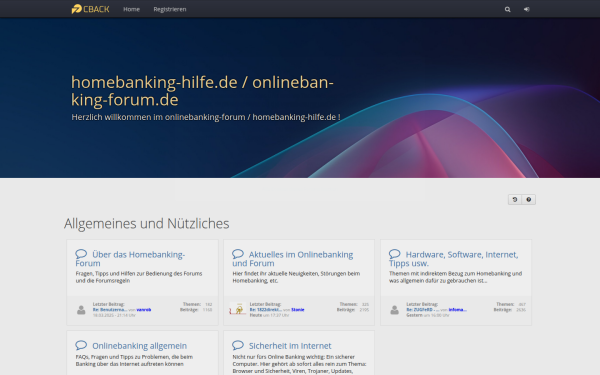Viewport: 600px width, 375px height.
Task: Click 'Fragen, Tipps und Hilfen zur Bedienung' description
Action: pos(139,277)
